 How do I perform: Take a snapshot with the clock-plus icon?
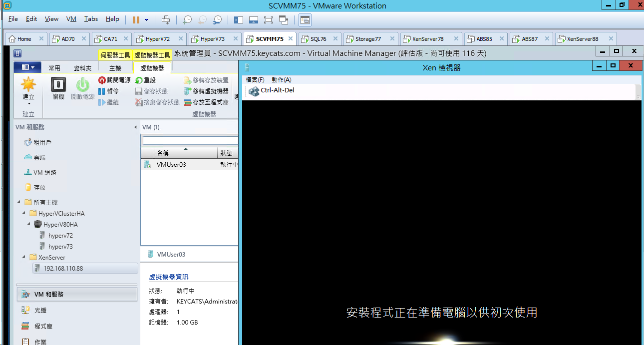(187, 19)
